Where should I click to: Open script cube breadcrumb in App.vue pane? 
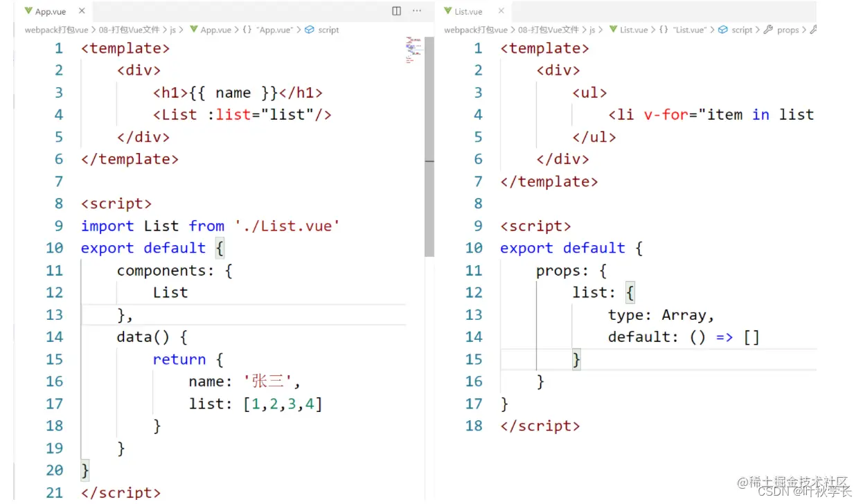click(323, 30)
